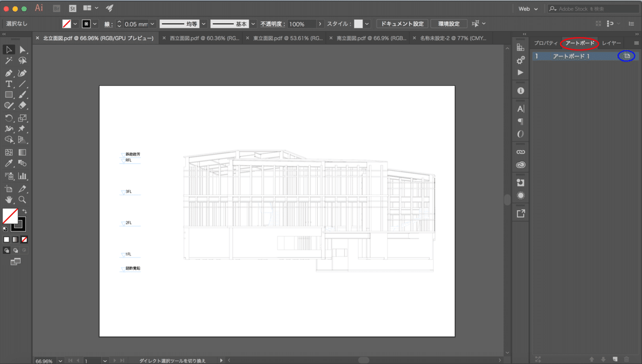642x364 pixels.
Task: Open Adobe Stock (St icon)
Action: tap(73, 9)
